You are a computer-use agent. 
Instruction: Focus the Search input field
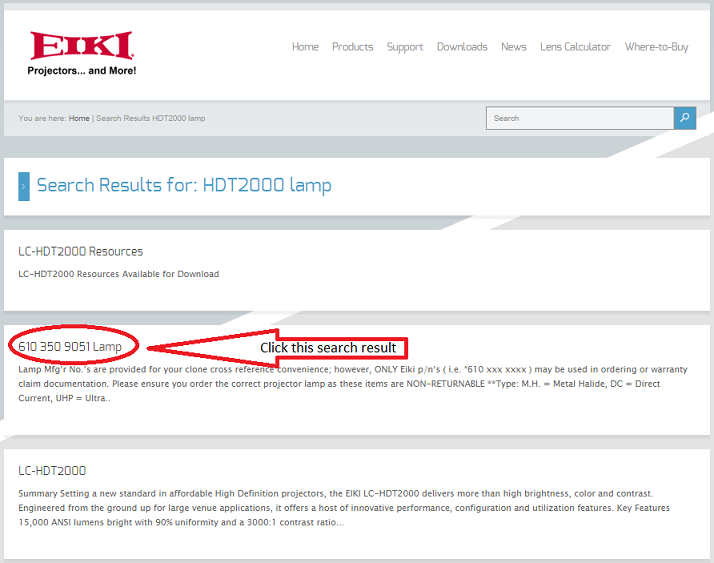point(580,118)
